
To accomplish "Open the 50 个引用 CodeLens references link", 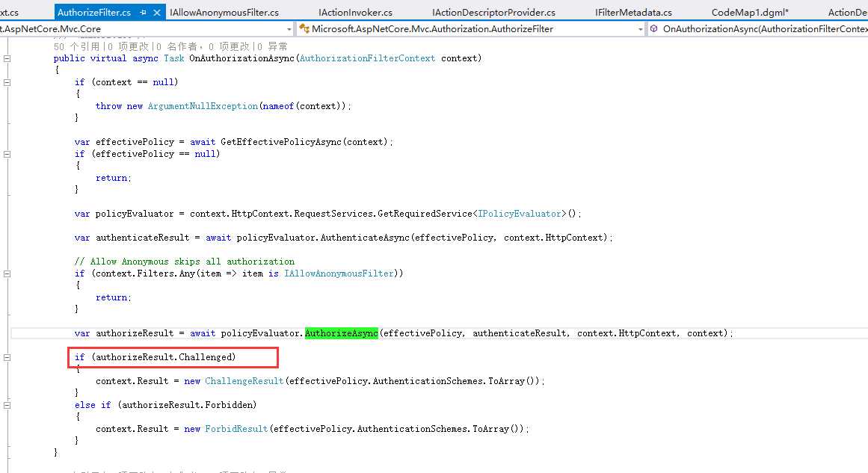I will point(76,46).
